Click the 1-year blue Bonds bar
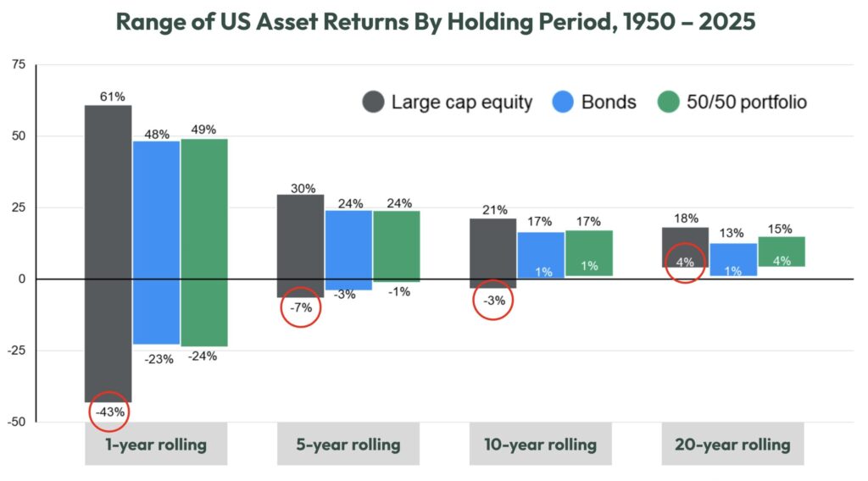868x481 pixels. click(156, 243)
